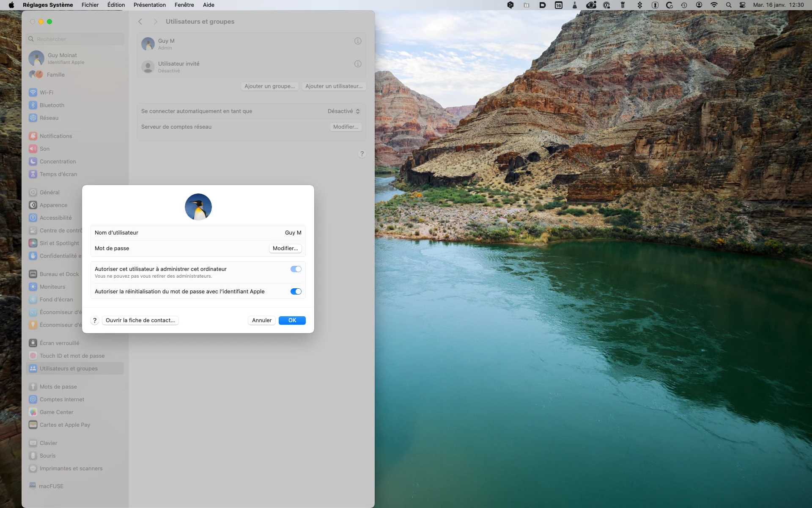Image resolution: width=812 pixels, height=508 pixels.
Task: Go back using the left chevron
Action: (140, 22)
